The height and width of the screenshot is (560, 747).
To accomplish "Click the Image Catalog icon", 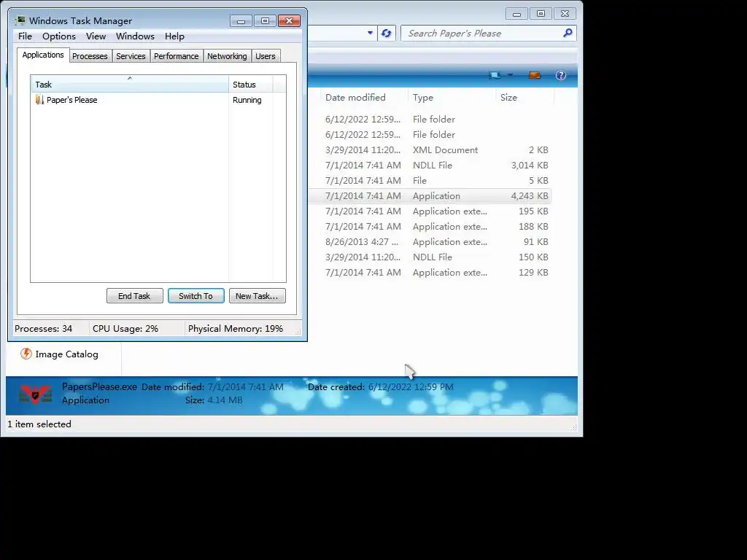I will (26, 354).
